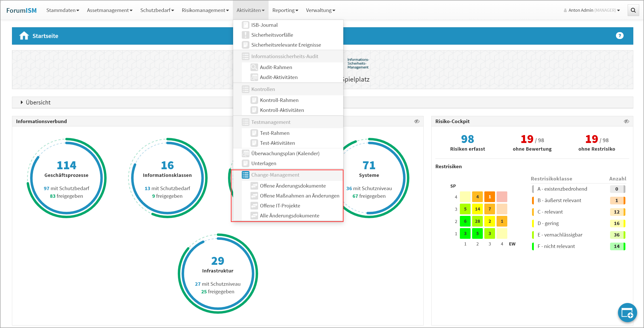Open Kontroll-Aktivitäten from the menu
Viewport: 644px width, 328px height.
click(282, 110)
